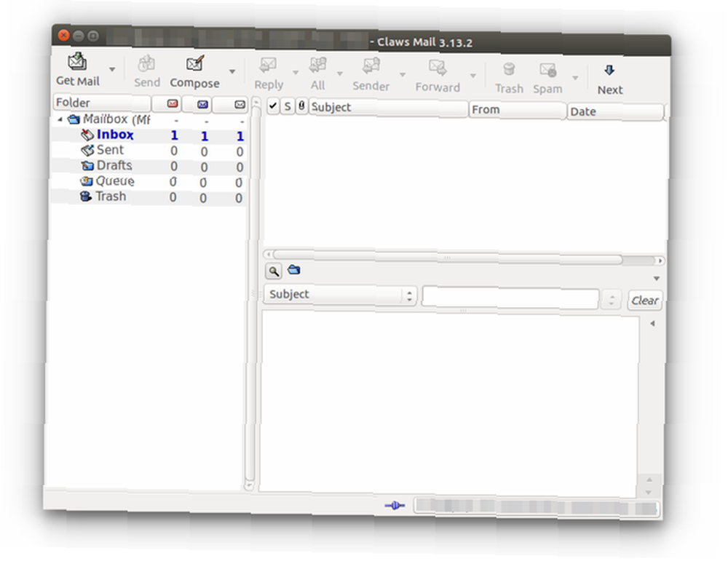The width and height of the screenshot is (728, 561).
Task: Collapse the Mailbox tree node
Action: [60, 119]
